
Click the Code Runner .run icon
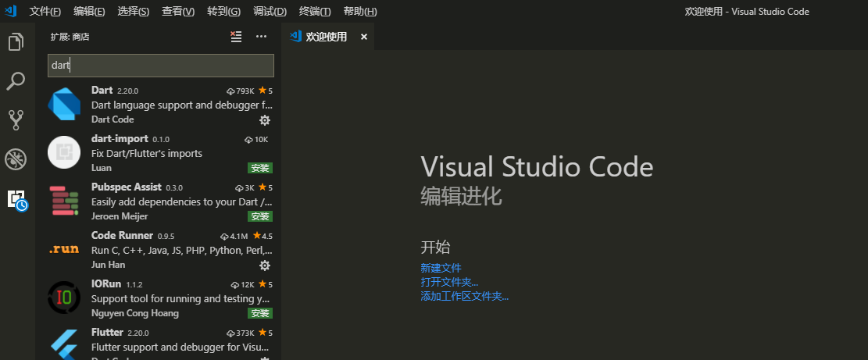coord(64,249)
